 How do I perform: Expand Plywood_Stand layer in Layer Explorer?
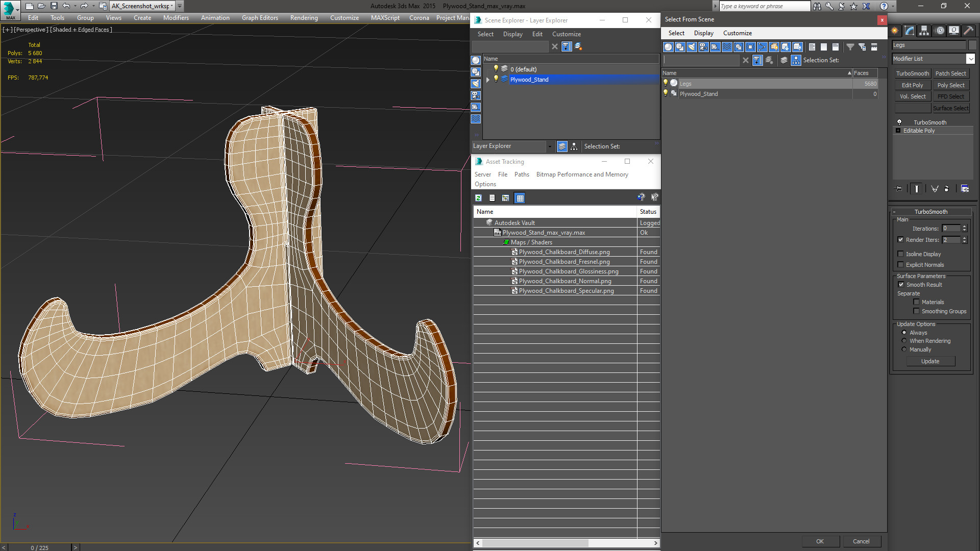(488, 80)
